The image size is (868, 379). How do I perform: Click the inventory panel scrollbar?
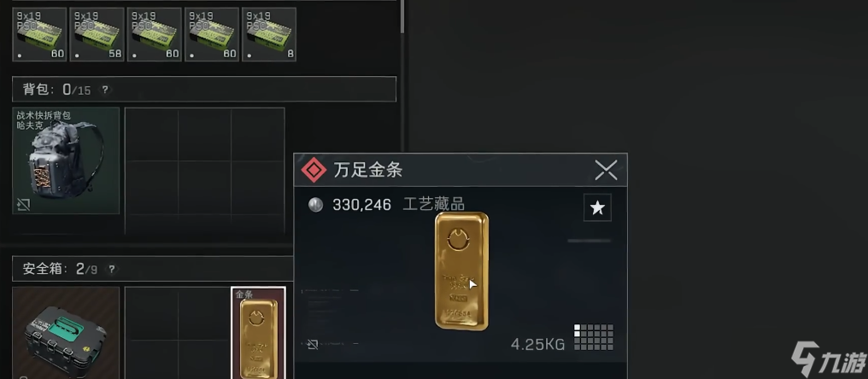pyautogui.click(x=402, y=15)
